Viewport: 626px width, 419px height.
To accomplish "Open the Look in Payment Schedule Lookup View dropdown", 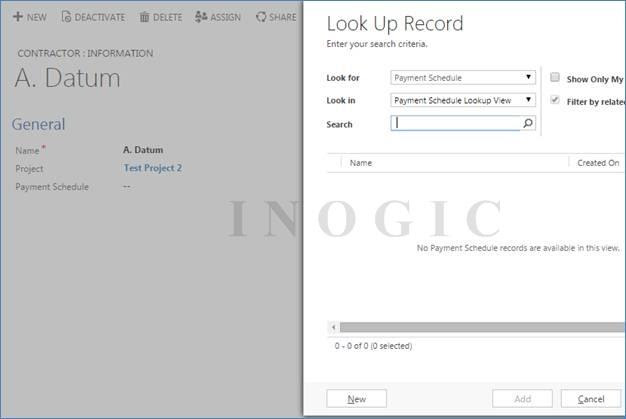I will pos(463,100).
